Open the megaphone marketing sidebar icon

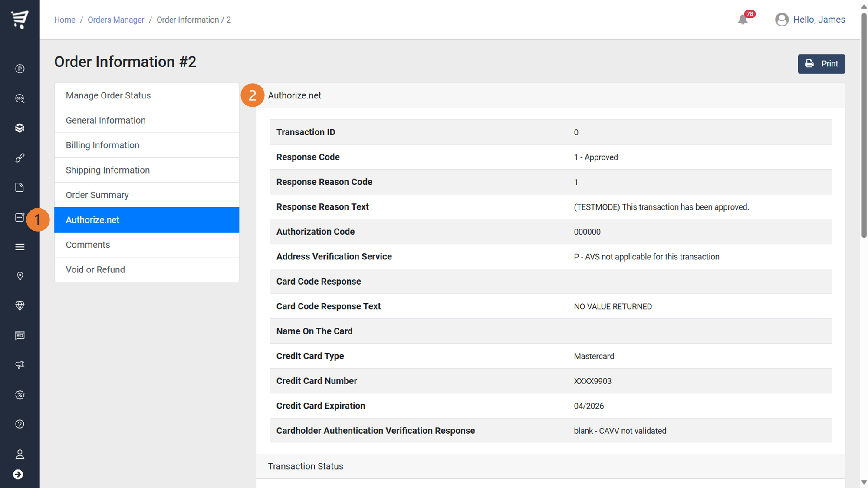coord(20,365)
